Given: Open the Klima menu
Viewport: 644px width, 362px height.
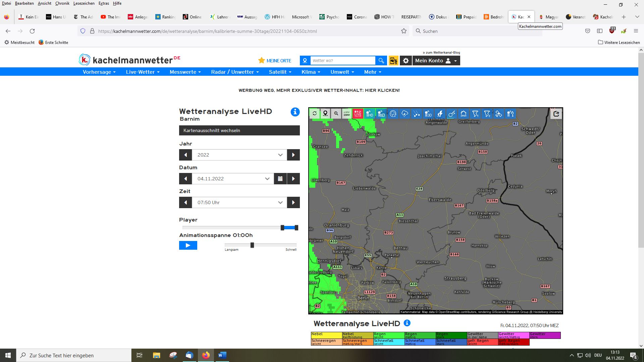Looking at the screenshot, I should click(311, 72).
